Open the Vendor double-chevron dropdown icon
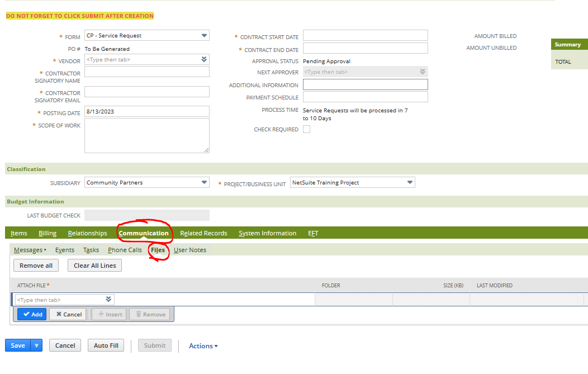The height and width of the screenshot is (374, 588). click(204, 59)
